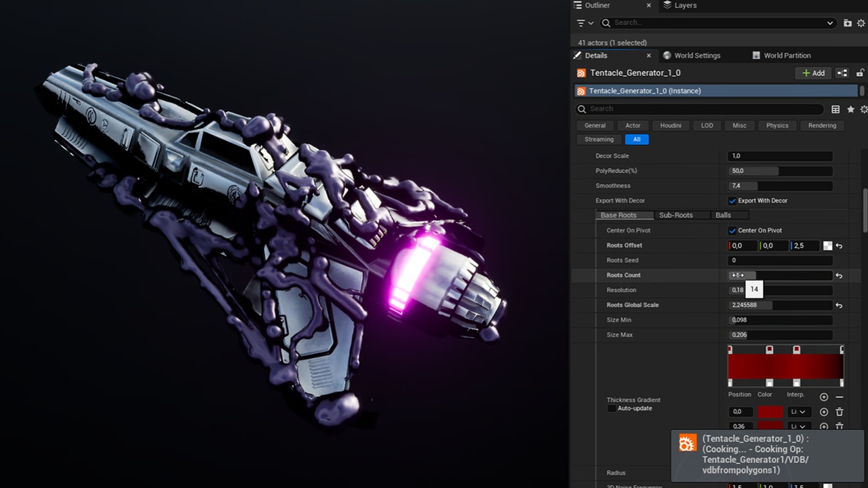Toggle Roots Offset uniform lock icon
This screenshot has height=488, width=868.
[827, 246]
